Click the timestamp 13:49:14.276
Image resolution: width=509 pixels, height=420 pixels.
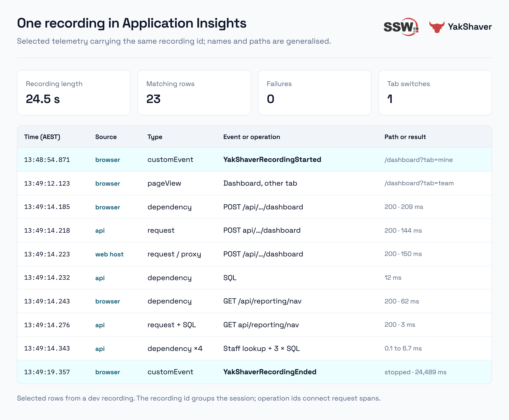[47, 325]
